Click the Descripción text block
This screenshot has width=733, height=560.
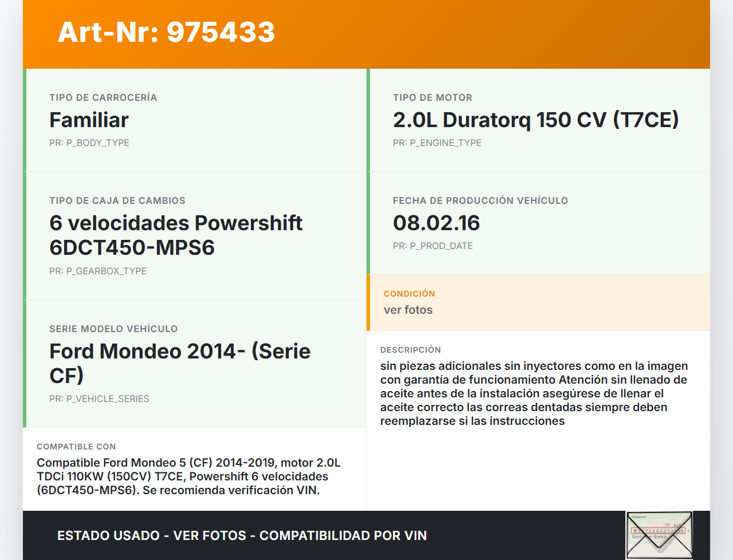534,393
